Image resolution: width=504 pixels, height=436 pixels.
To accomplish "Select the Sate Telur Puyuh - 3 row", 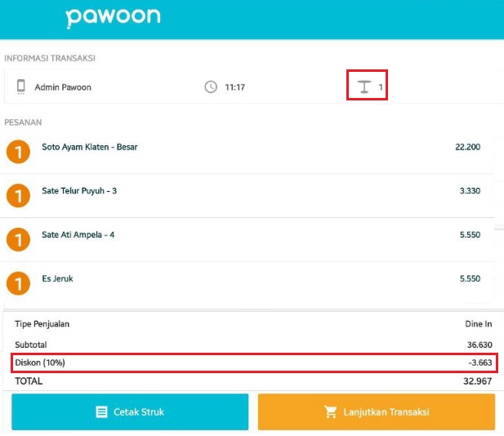I will (247, 195).
